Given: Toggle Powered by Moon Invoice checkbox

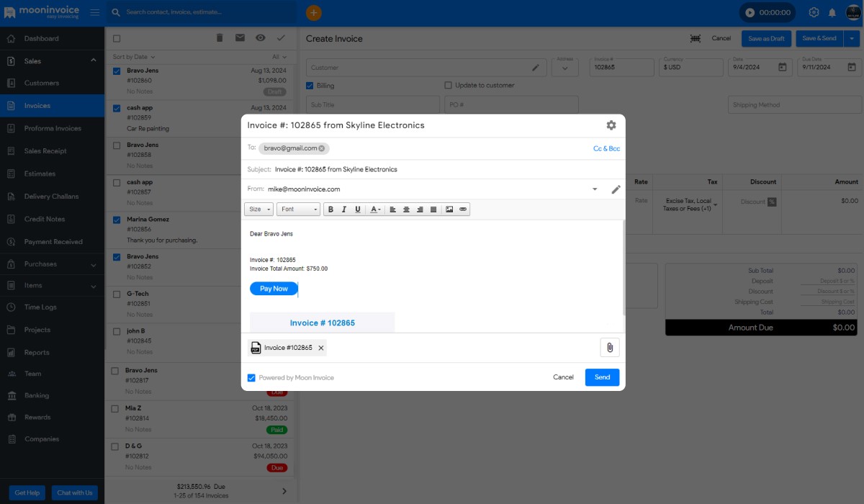Looking at the screenshot, I should (x=251, y=377).
